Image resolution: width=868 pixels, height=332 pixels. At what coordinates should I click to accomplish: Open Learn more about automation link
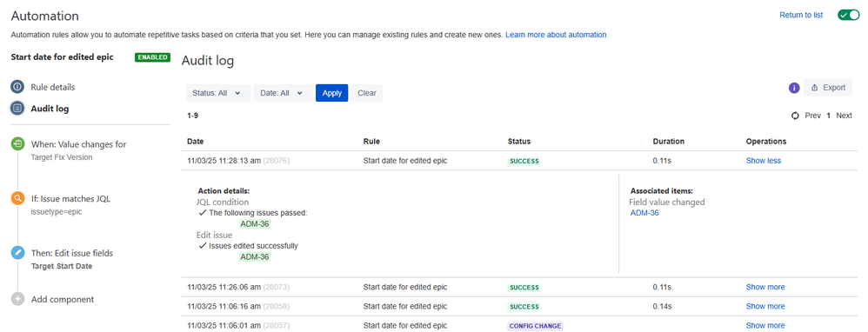(x=556, y=34)
